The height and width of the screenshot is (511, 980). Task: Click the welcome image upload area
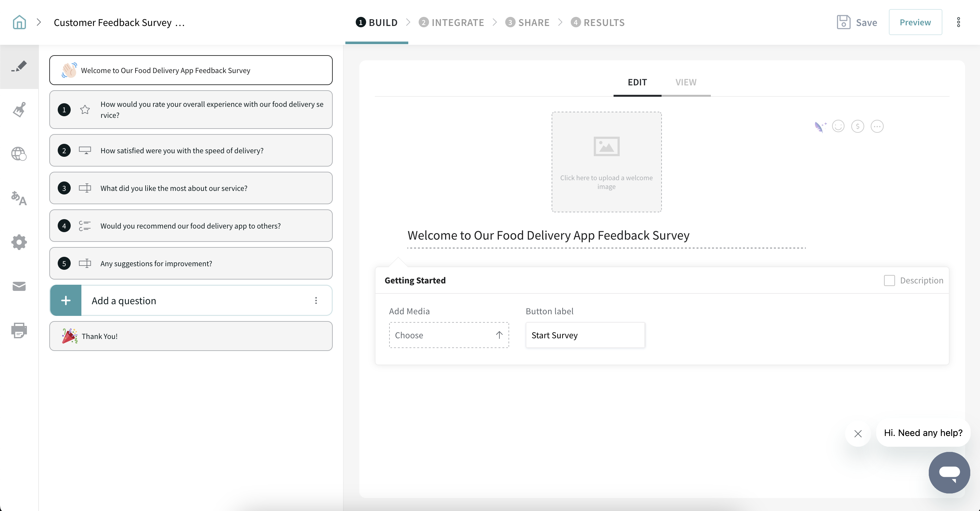(x=606, y=162)
